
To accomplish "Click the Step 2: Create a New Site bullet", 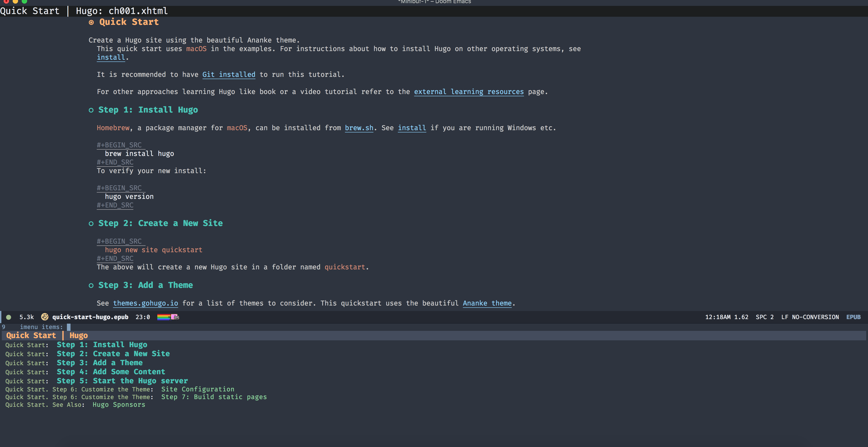I will [x=91, y=224].
